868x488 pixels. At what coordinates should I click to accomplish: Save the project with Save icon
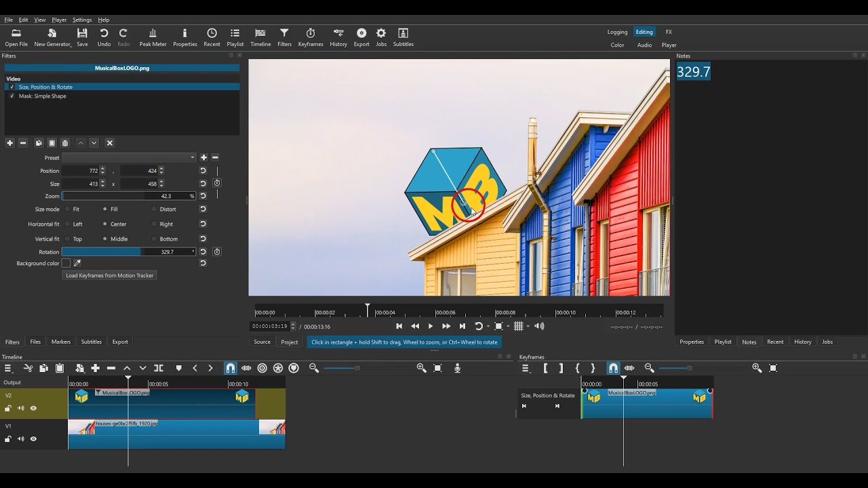[x=82, y=37]
